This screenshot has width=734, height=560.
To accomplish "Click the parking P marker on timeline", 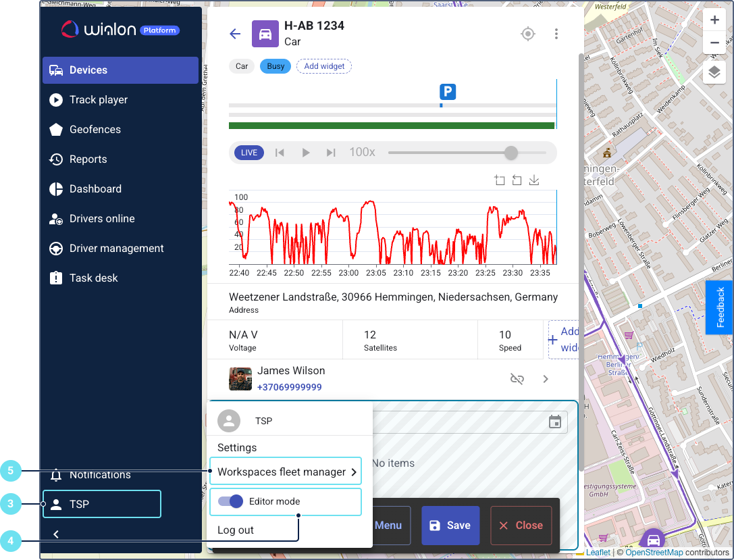I will (x=448, y=93).
